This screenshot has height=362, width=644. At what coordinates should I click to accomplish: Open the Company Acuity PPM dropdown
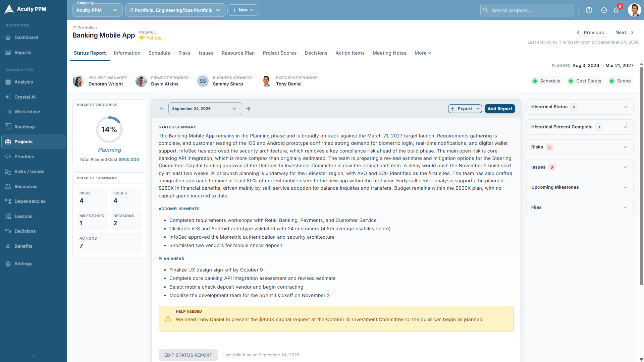97,10
